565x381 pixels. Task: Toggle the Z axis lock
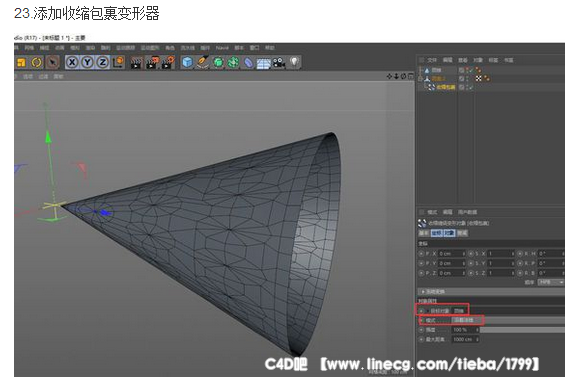coord(103,62)
